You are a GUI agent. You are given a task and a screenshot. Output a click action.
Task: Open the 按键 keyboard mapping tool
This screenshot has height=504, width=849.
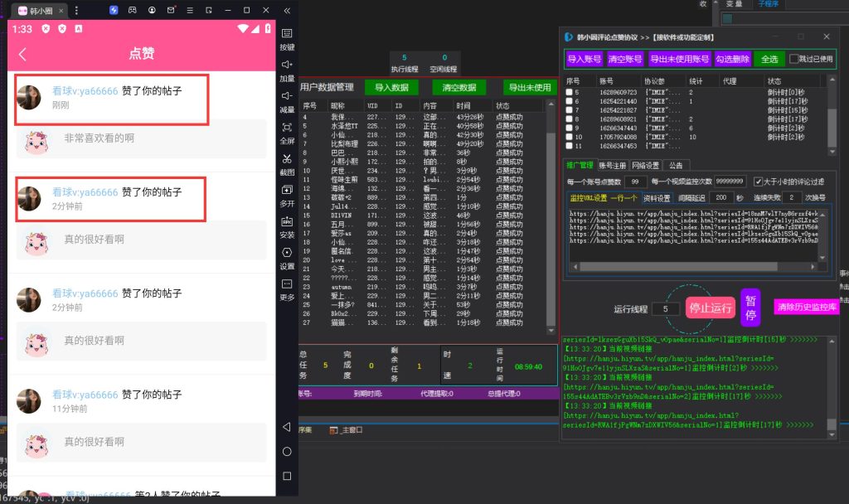287,33
